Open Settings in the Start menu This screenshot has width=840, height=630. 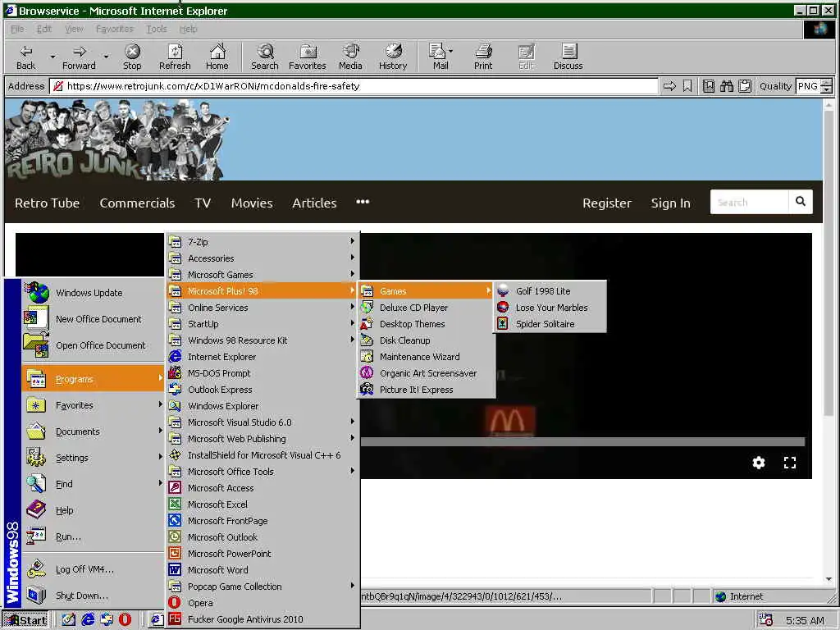[x=93, y=458]
